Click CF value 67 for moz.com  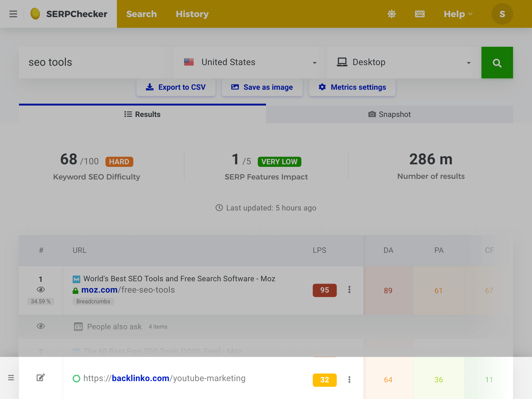click(489, 291)
